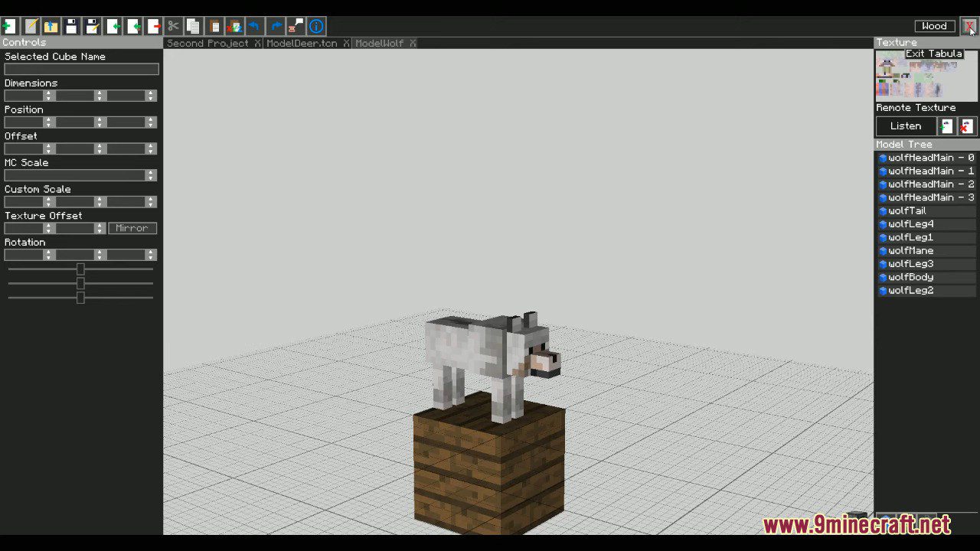Click the MC Scale value field
Viewport: 980px width, 551px height.
75,175
